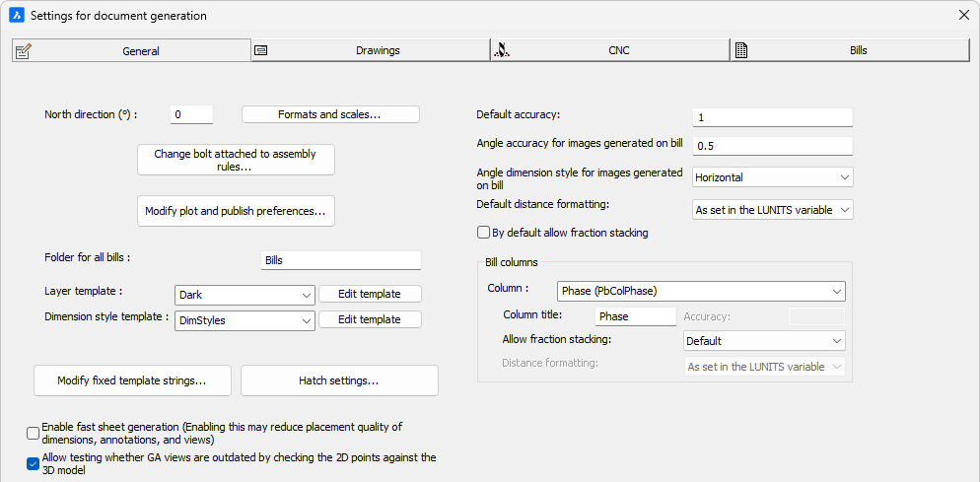Click the Default accuracy text field
This screenshot has width=980, height=482.
pyautogui.click(x=772, y=117)
